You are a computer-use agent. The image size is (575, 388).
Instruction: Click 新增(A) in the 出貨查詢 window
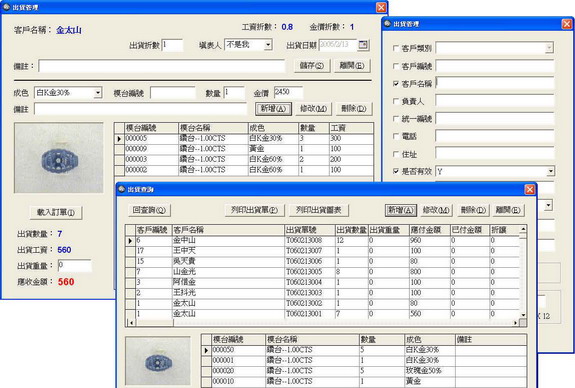coord(401,210)
